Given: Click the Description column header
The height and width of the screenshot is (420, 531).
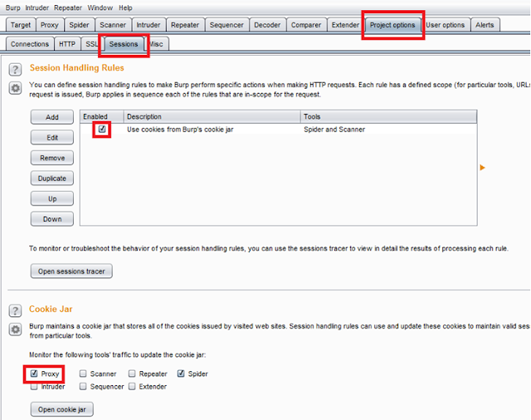Looking at the screenshot, I should click(x=212, y=116).
